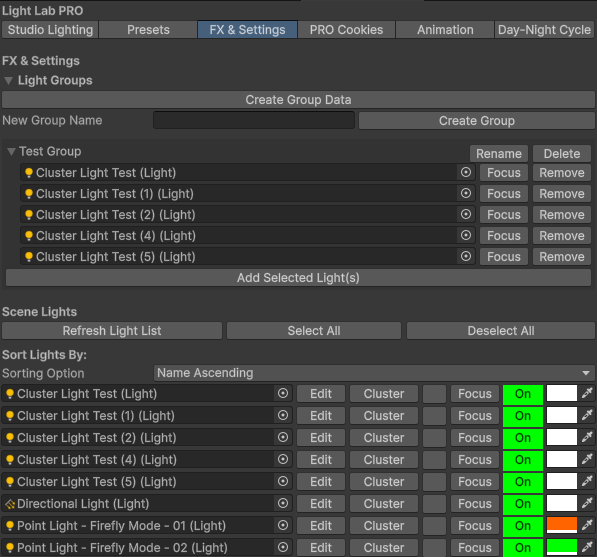
Task: Turn off Point Light Firefly Mode - 01
Action: click(x=523, y=526)
